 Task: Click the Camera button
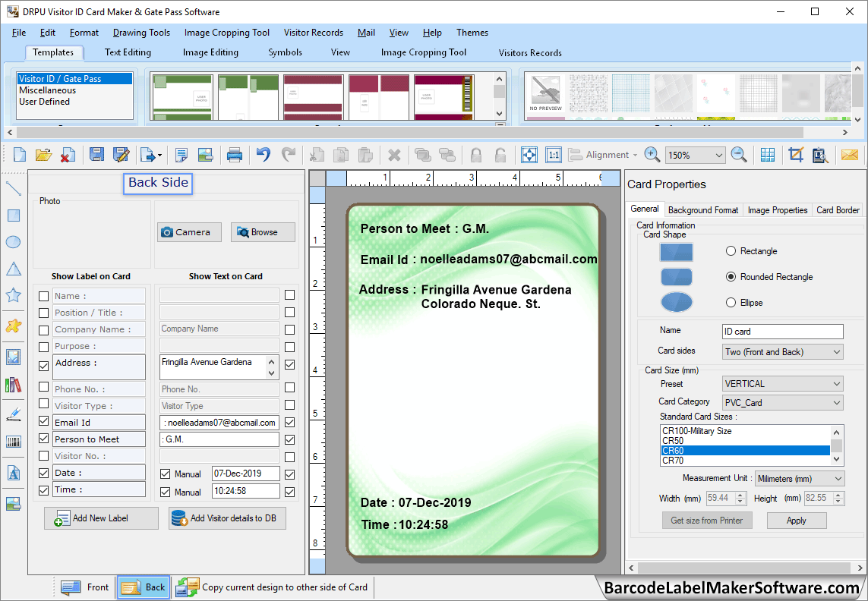coord(189,232)
